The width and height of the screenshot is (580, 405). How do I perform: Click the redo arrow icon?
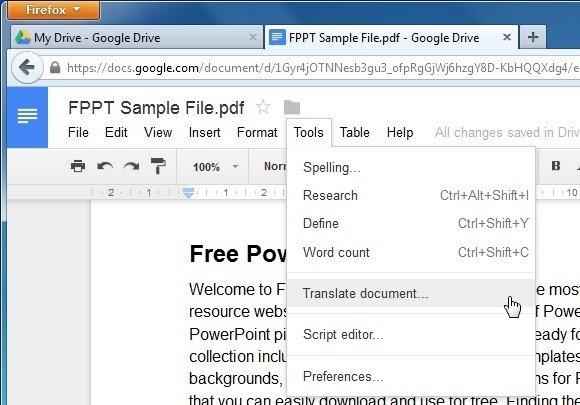[131, 166]
